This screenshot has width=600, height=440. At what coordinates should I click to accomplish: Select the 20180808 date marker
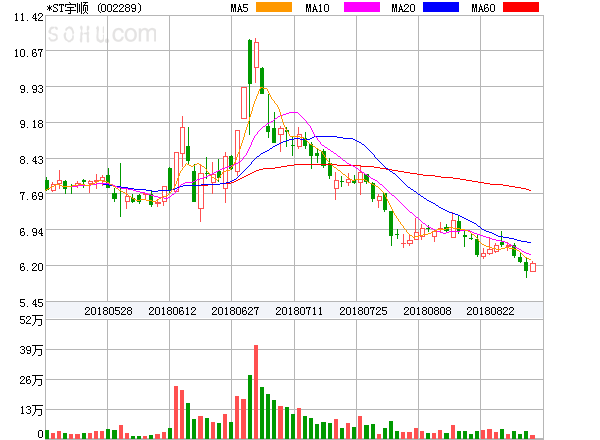pyautogui.click(x=427, y=311)
